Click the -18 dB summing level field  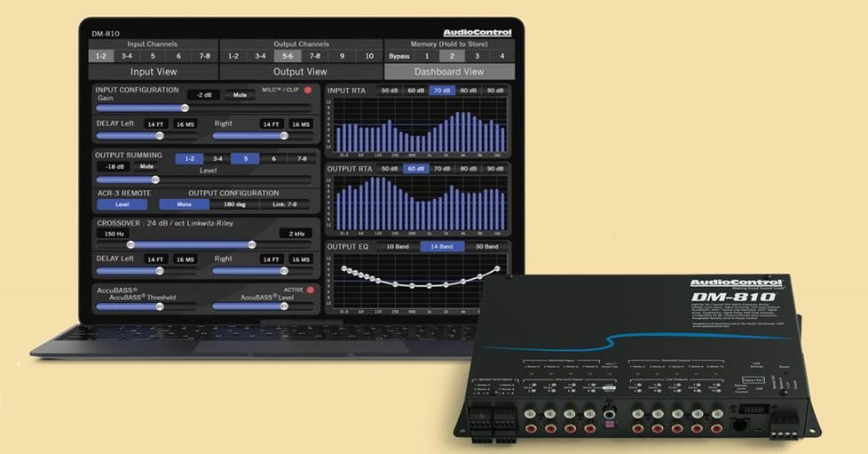(114, 167)
